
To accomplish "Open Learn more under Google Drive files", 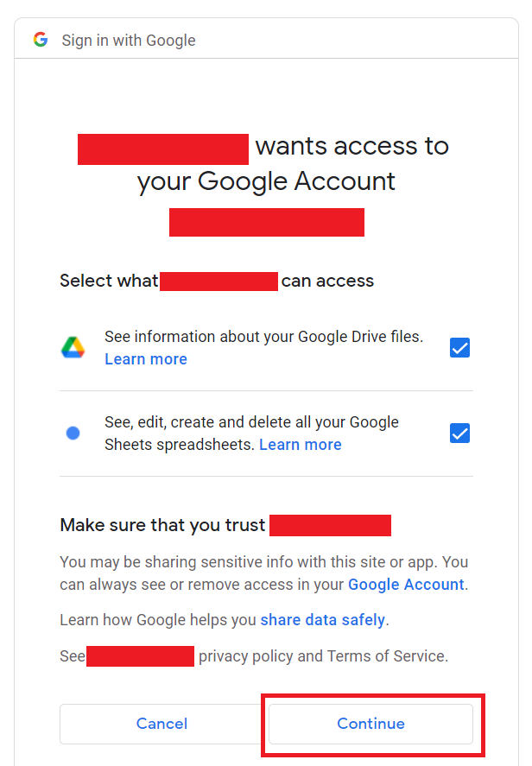I will click(x=146, y=359).
